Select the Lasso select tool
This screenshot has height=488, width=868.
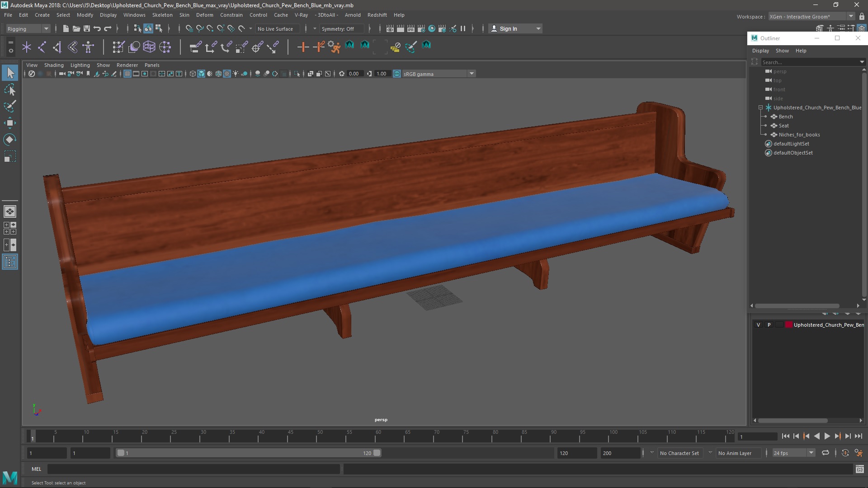tap(10, 90)
